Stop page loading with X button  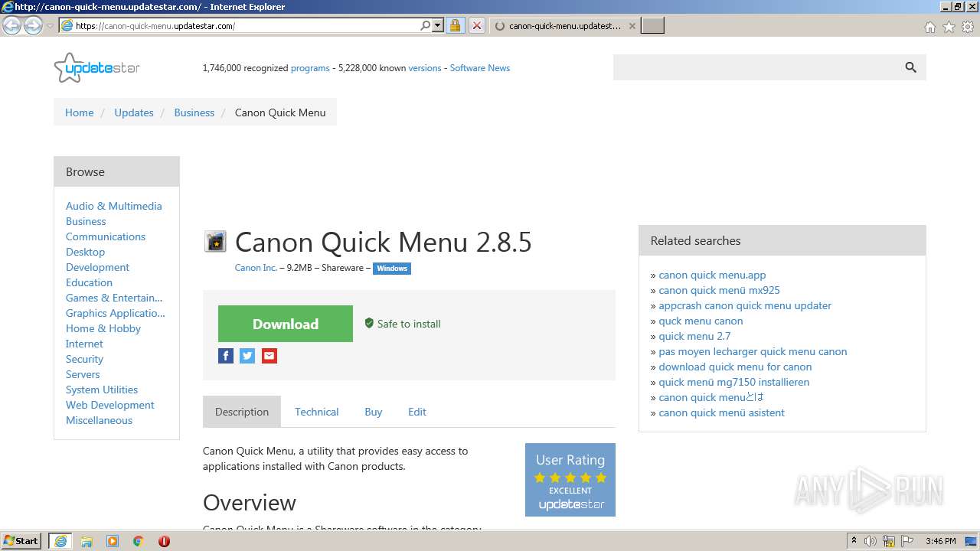click(x=476, y=26)
